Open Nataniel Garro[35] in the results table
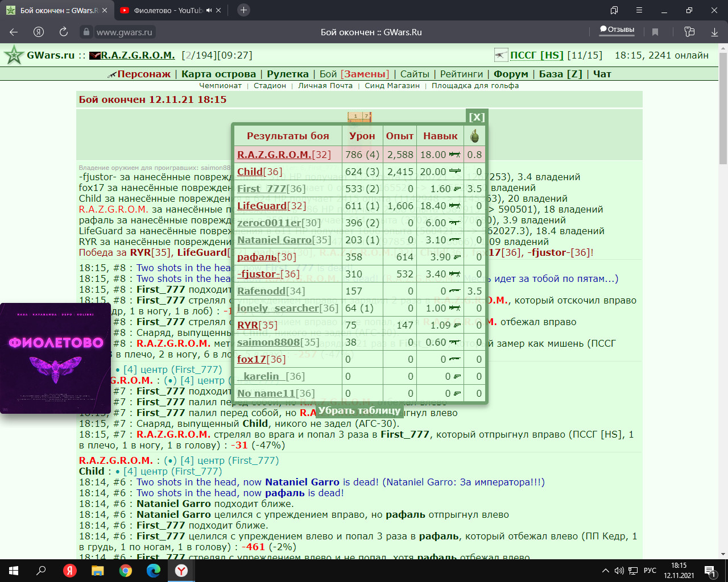728x582 pixels. [284, 240]
